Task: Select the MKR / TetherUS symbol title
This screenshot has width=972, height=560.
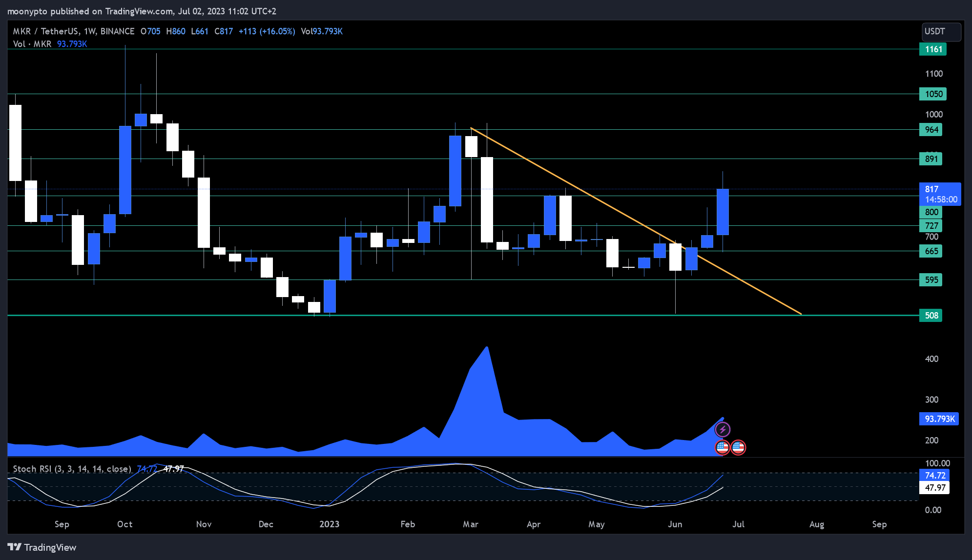Action: [x=73, y=32]
